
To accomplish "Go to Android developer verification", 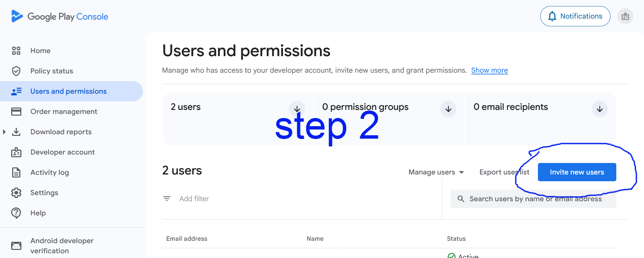I will click(x=62, y=245).
